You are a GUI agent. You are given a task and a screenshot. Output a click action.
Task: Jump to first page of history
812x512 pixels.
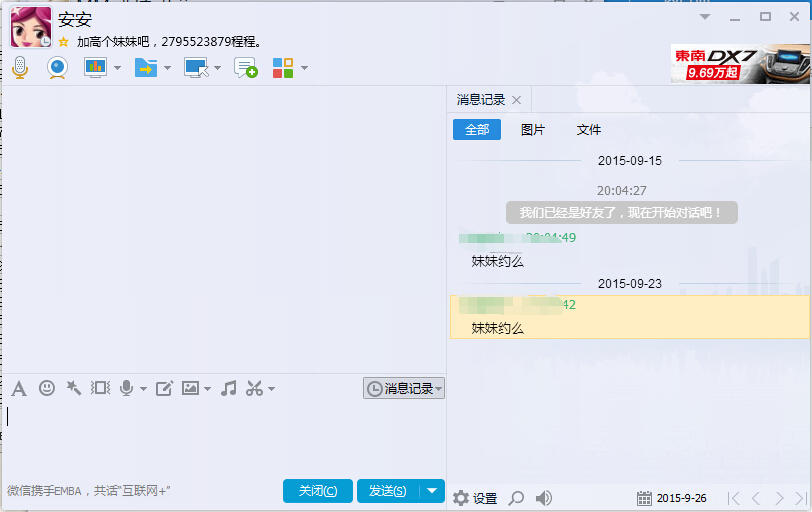pos(733,498)
